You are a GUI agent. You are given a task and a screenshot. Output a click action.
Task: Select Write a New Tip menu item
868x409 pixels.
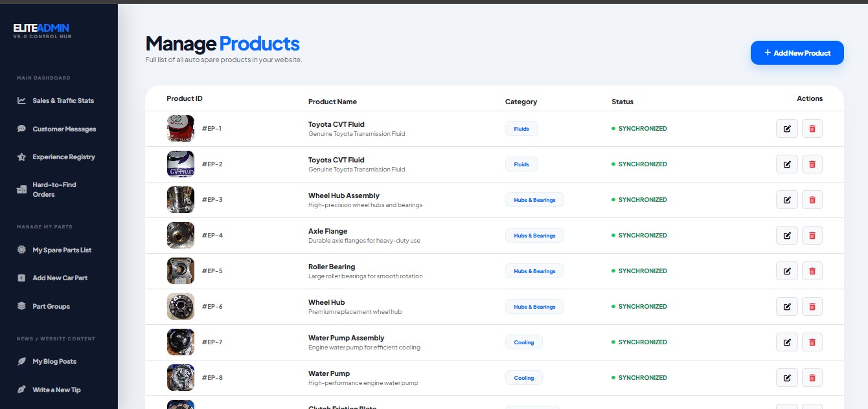pos(56,390)
